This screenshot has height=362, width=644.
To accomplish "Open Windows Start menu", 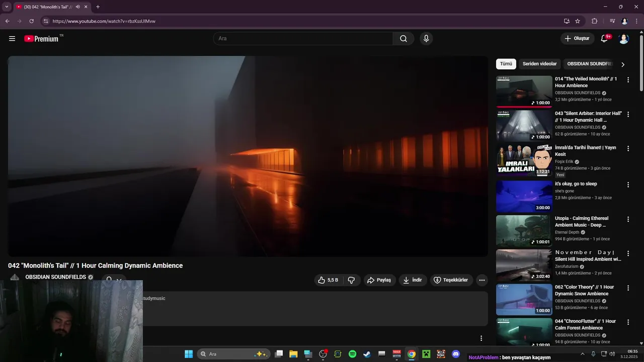I will 189,354.
